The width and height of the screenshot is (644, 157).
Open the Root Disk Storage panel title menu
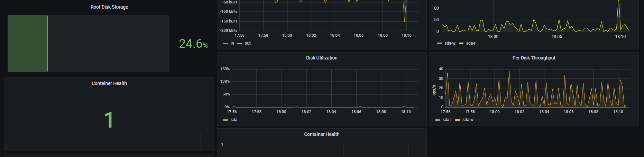(x=109, y=7)
